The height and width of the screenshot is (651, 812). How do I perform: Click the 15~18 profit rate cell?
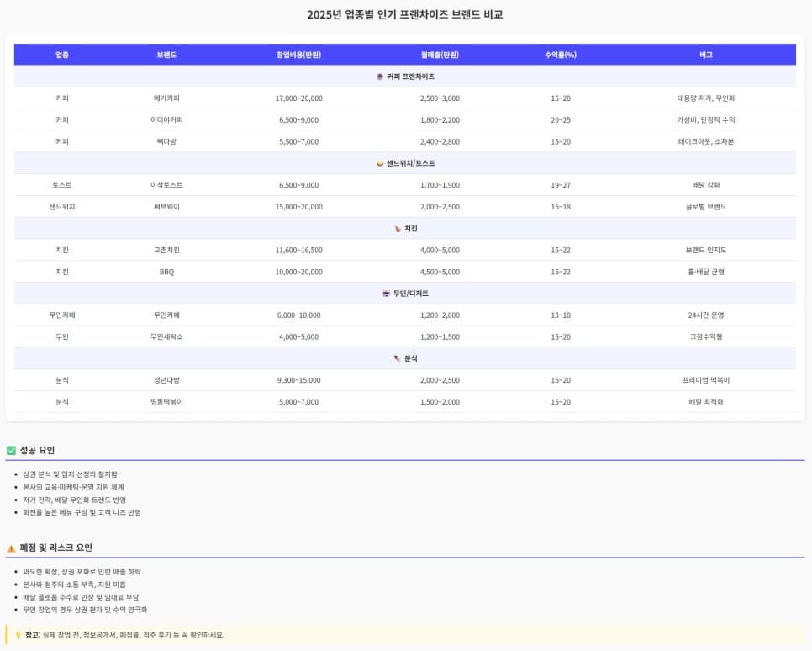(x=561, y=207)
